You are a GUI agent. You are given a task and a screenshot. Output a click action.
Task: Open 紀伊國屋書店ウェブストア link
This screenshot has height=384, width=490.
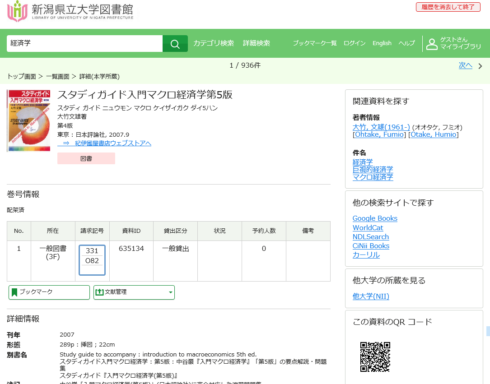coord(104,143)
